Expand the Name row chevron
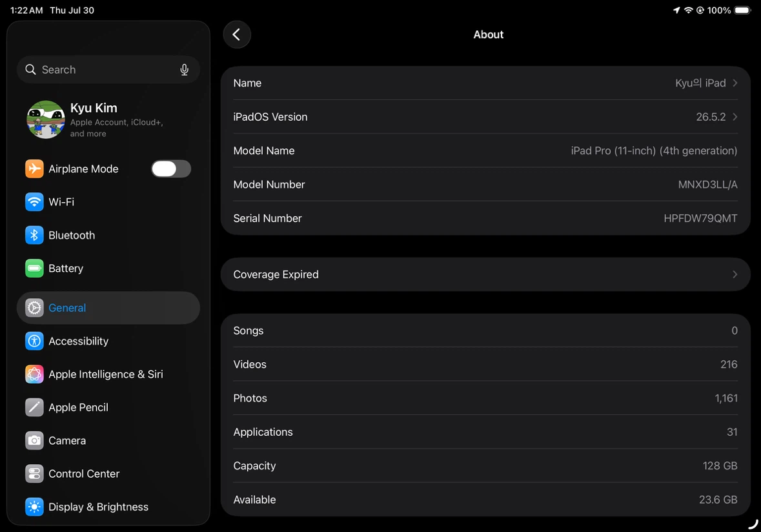 tap(735, 83)
